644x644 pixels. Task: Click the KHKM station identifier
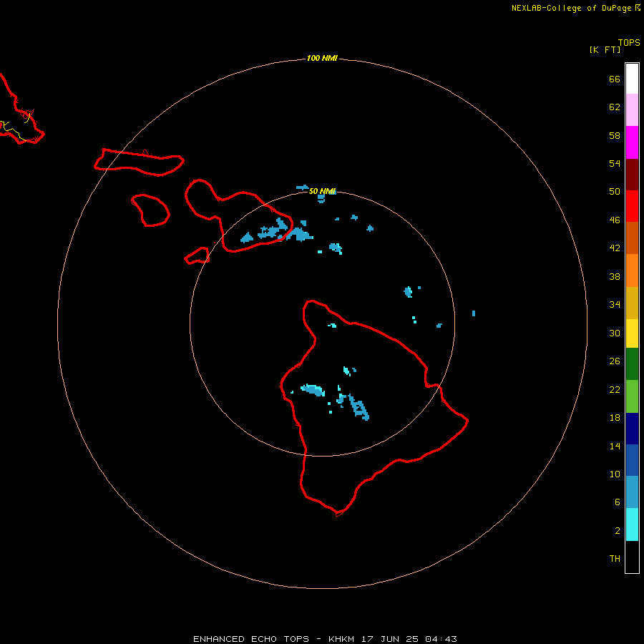tap(341, 639)
